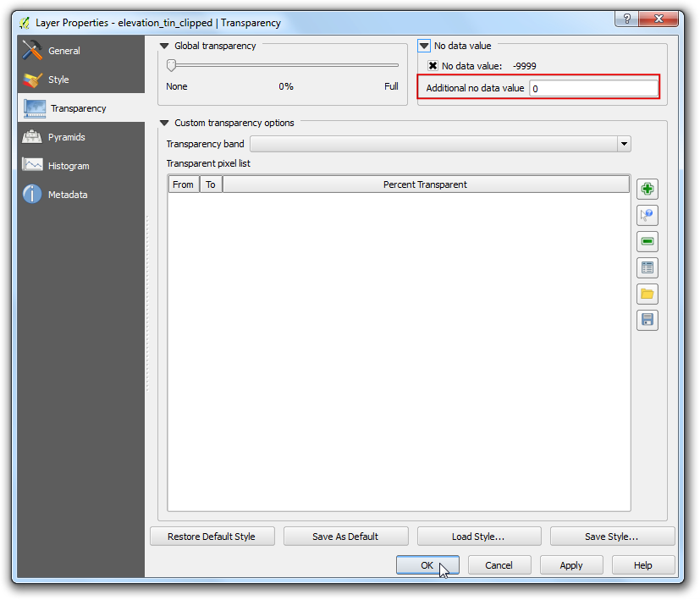Open the General tab
Image resolution: width=700 pixels, height=600 pixels.
point(81,51)
